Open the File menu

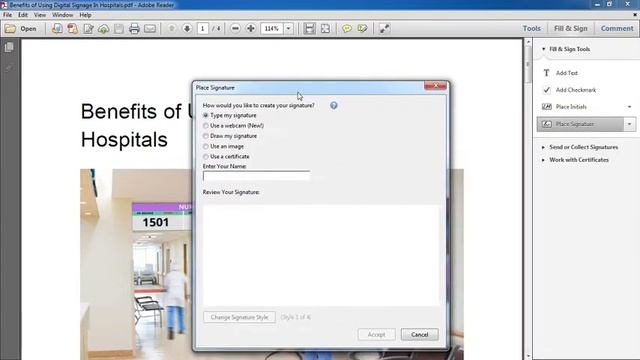point(8,15)
